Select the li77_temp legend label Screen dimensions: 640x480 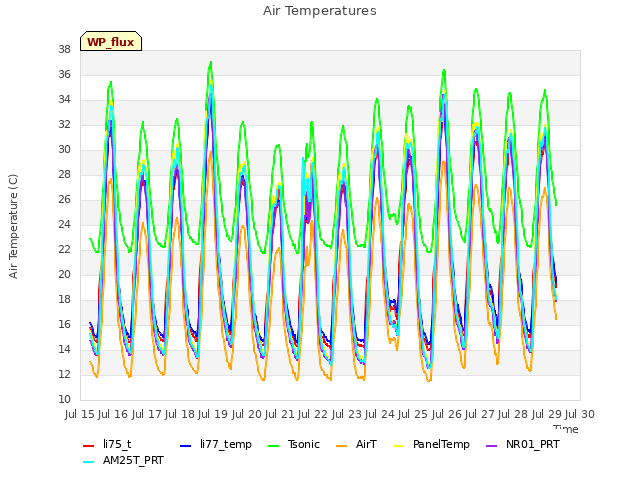point(226,444)
